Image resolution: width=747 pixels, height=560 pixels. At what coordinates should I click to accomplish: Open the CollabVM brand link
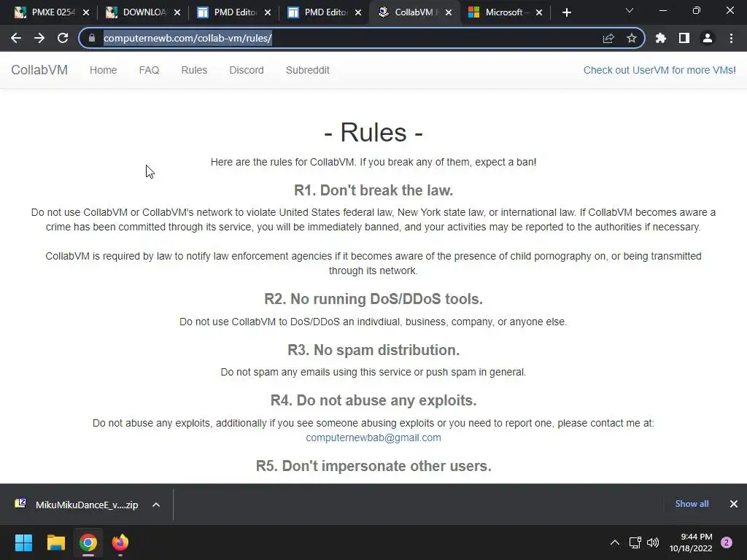(x=39, y=70)
